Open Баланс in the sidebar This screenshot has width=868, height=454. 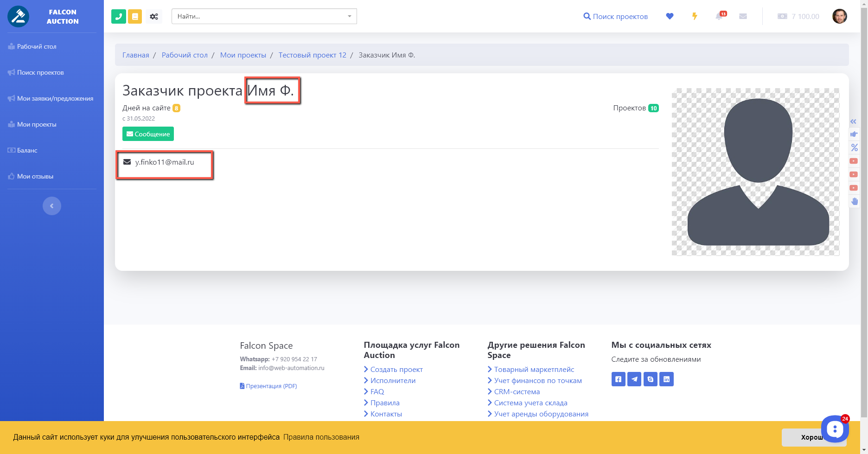coord(27,150)
